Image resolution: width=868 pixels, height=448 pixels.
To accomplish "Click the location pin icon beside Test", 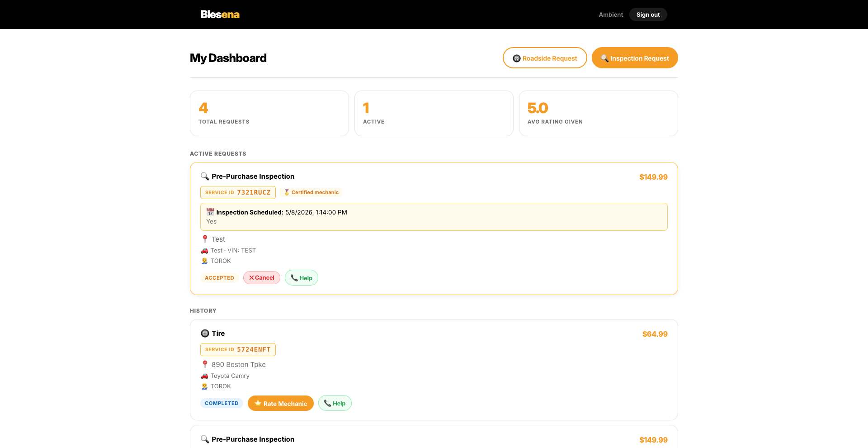I will (205, 238).
